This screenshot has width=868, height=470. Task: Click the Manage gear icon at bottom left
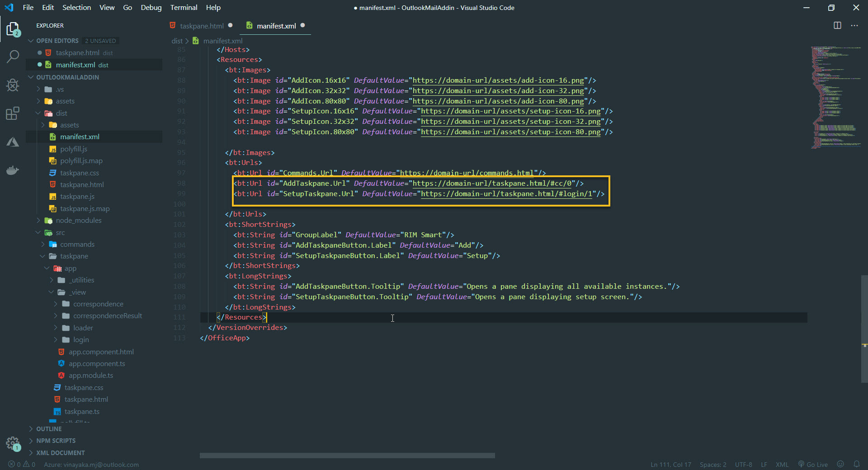[13, 443]
